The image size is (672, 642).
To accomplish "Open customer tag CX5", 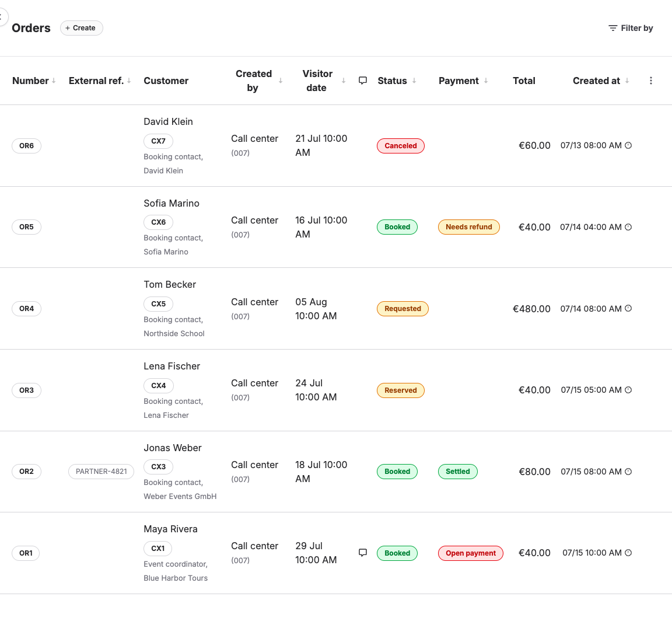I will pyautogui.click(x=158, y=304).
